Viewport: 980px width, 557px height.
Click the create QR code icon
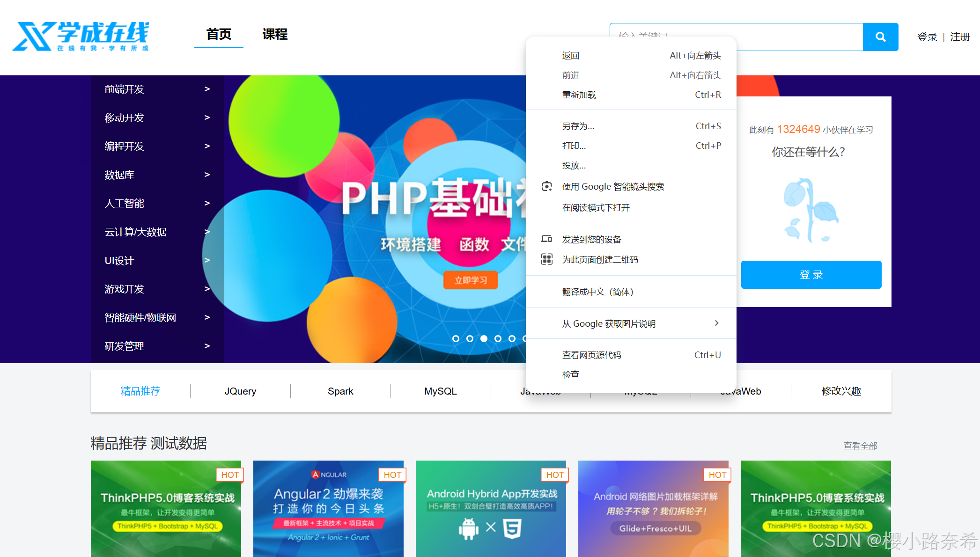click(x=546, y=259)
